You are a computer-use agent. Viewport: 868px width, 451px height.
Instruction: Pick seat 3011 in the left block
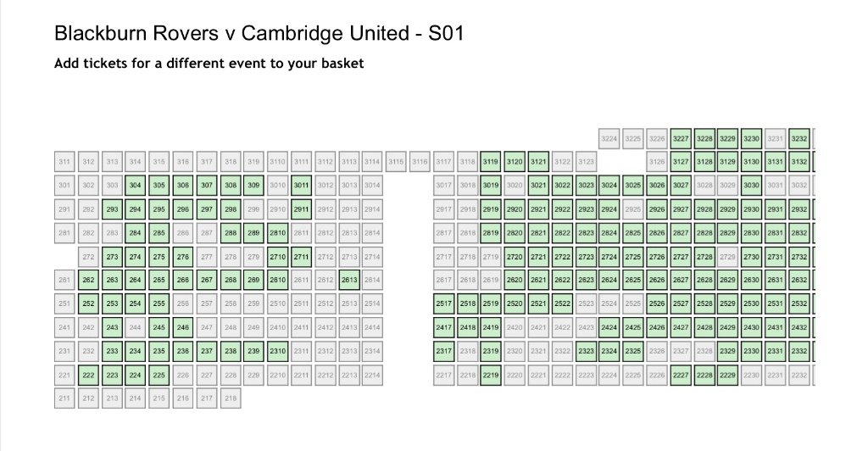tap(301, 186)
